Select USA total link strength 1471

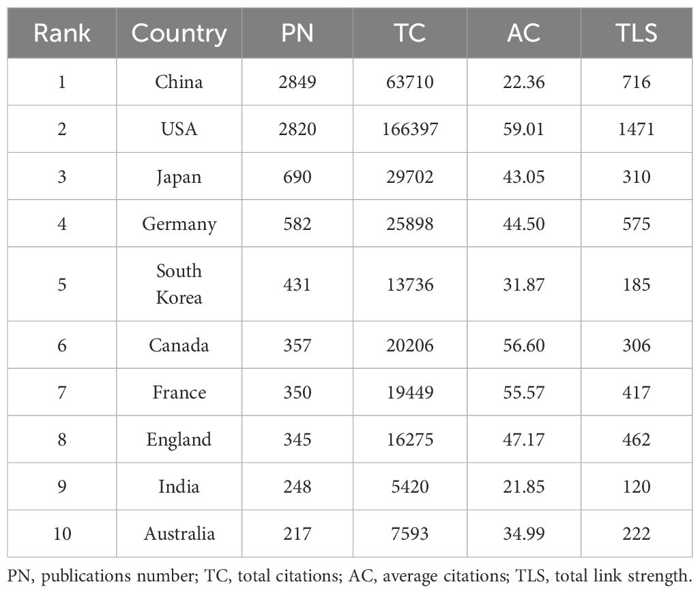(x=637, y=129)
